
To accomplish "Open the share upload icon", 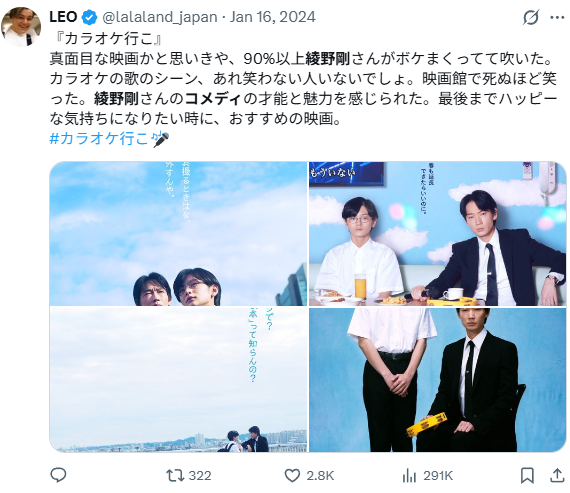I will point(557,475).
